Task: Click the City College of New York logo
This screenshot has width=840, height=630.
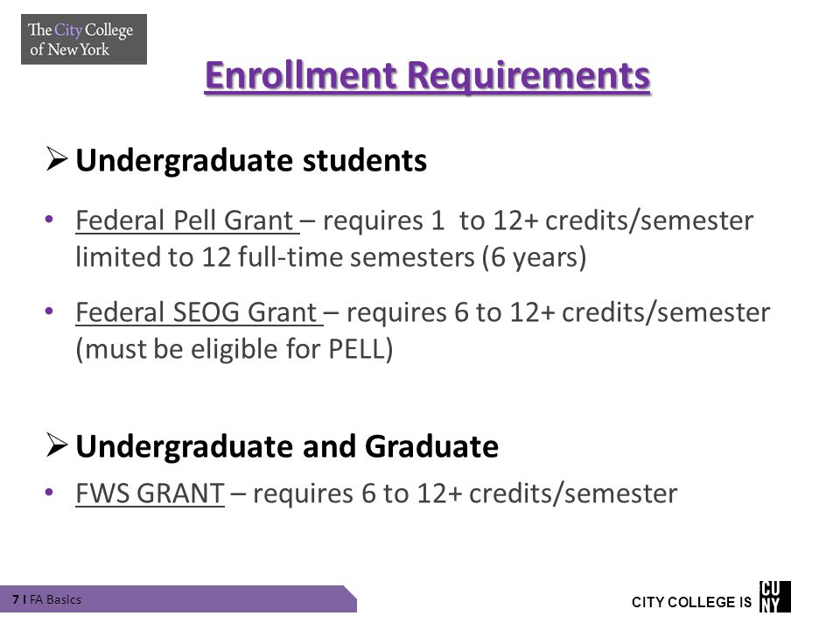Action: coord(84,39)
